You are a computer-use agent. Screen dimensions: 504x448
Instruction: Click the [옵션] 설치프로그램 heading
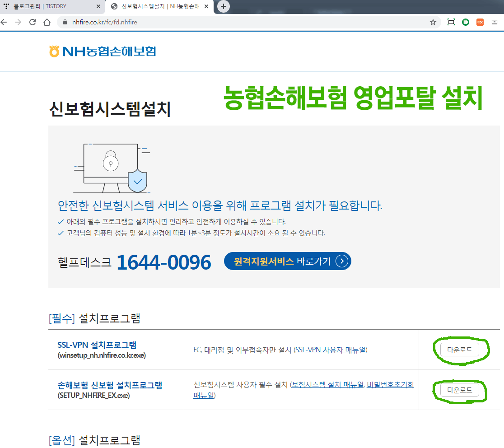[94, 440]
